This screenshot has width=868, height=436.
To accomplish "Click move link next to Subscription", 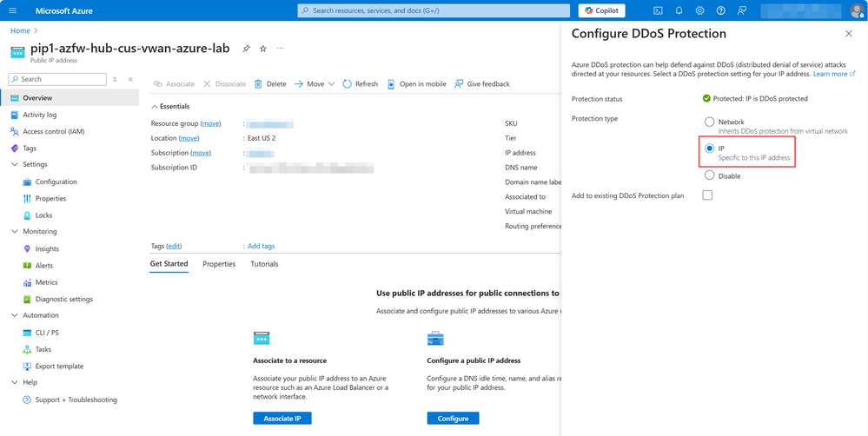I will [x=202, y=153].
